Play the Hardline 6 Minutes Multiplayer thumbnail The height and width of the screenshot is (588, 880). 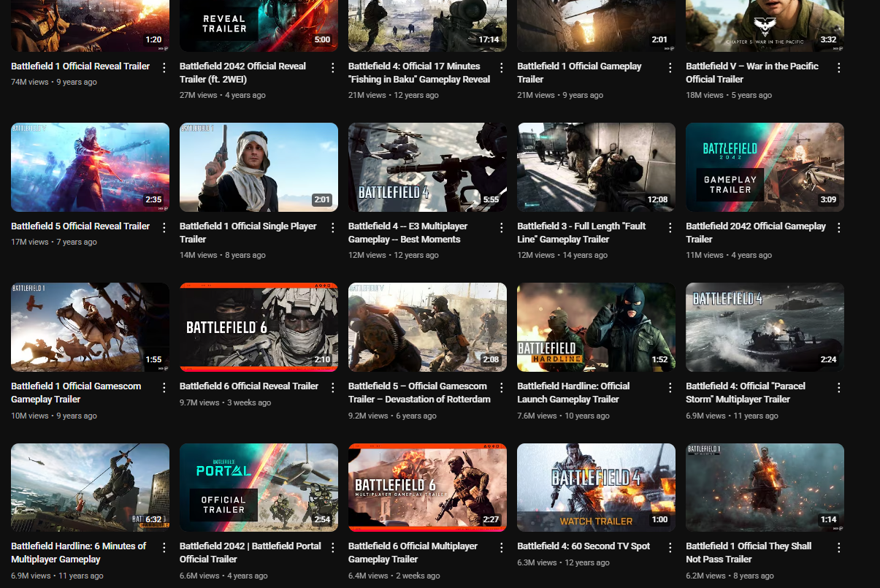[90, 487]
